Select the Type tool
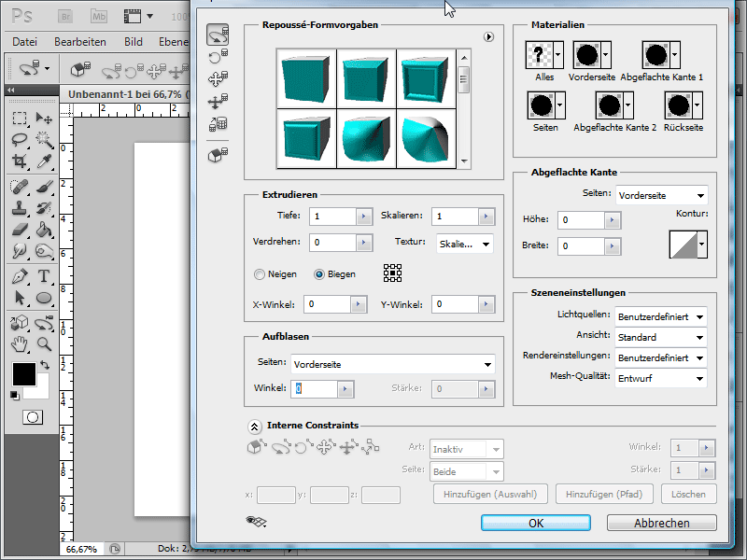 coord(44,276)
